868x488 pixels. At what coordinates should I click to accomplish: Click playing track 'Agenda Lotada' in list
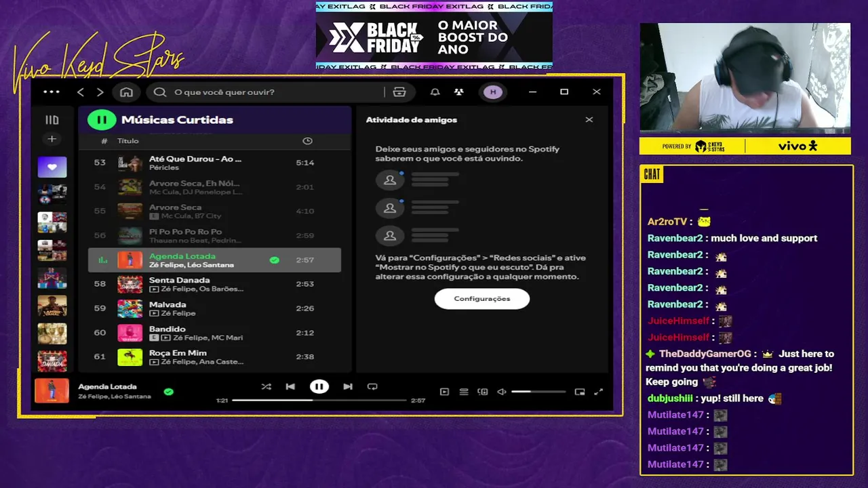[182, 256]
